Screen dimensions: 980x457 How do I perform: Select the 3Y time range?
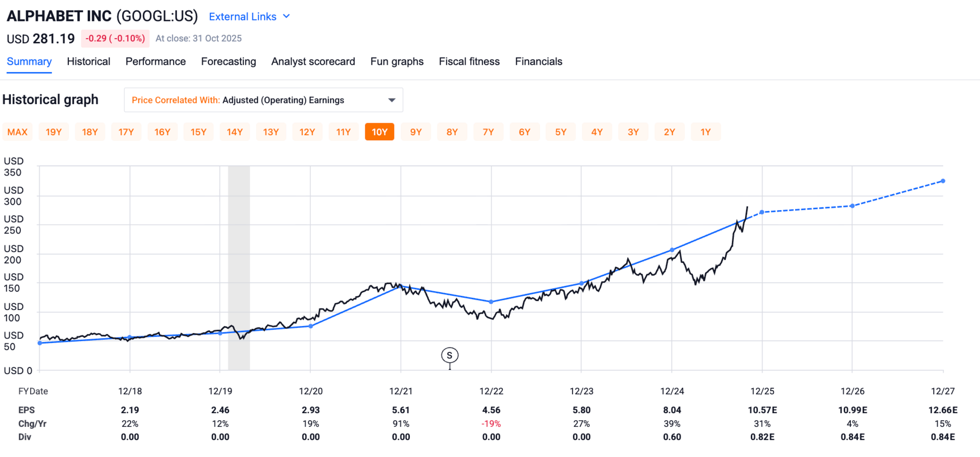(x=633, y=132)
